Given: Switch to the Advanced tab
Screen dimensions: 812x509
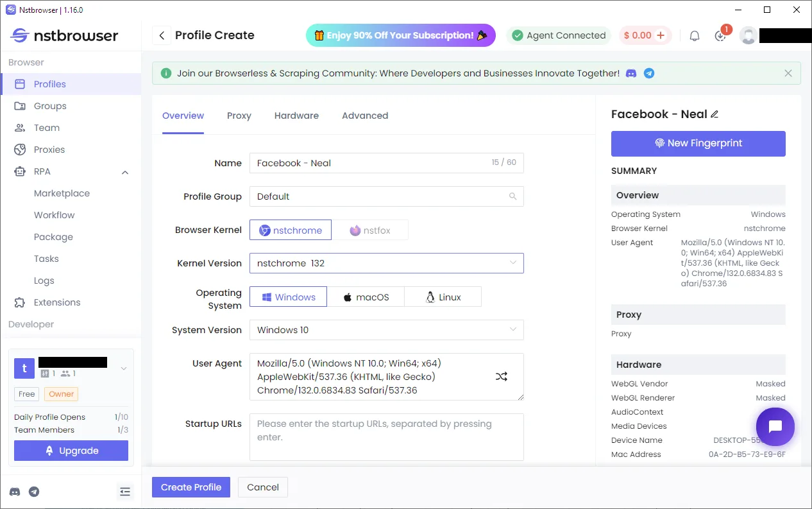Looking at the screenshot, I should click(x=365, y=116).
